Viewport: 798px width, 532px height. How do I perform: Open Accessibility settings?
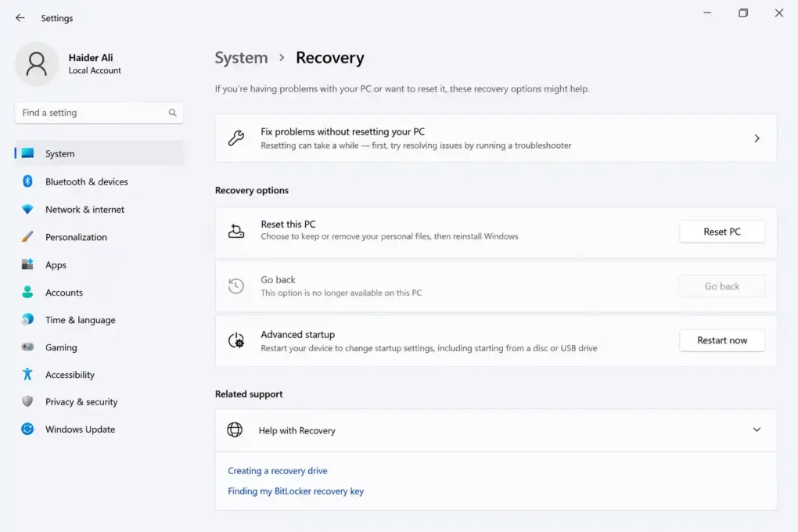(x=99, y=374)
